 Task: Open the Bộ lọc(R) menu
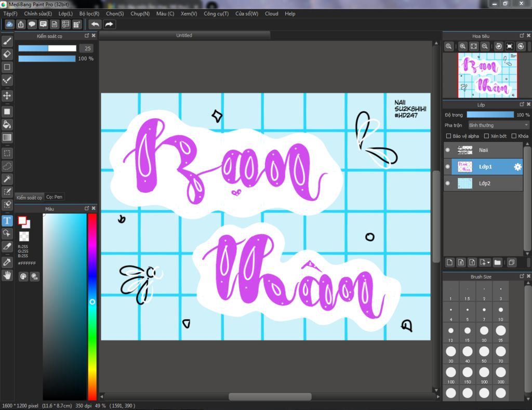click(89, 14)
